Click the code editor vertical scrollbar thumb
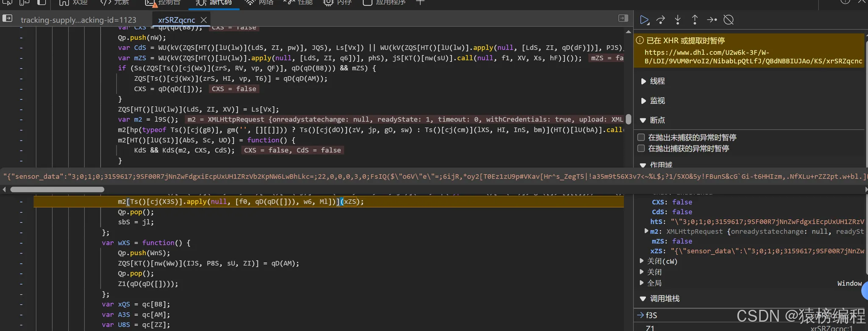 (629, 119)
